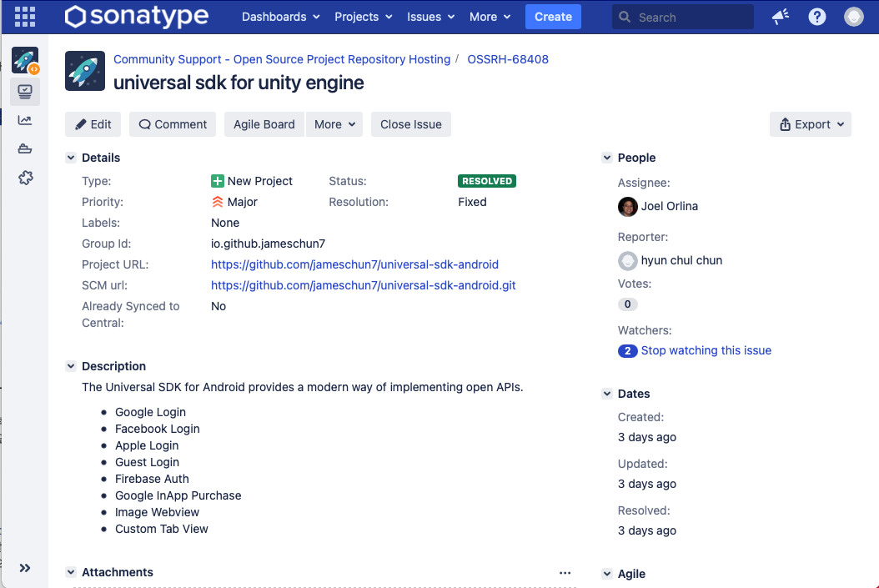Viewport: 879px width, 588px height.
Task: Collapse the Agile section
Action: coord(606,574)
